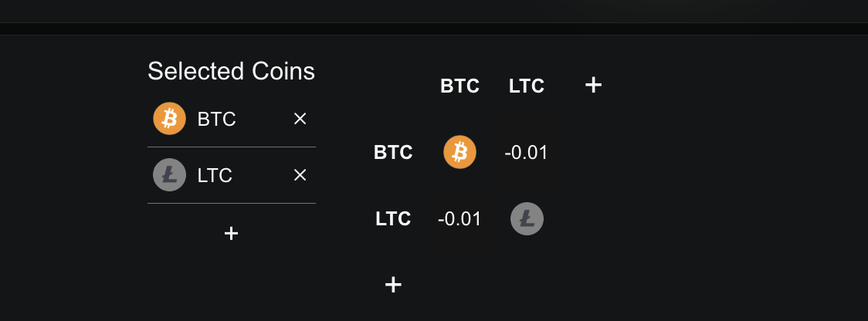868x321 pixels.
Task: Click the BTC label in Selected Coins list
Action: point(216,120)
